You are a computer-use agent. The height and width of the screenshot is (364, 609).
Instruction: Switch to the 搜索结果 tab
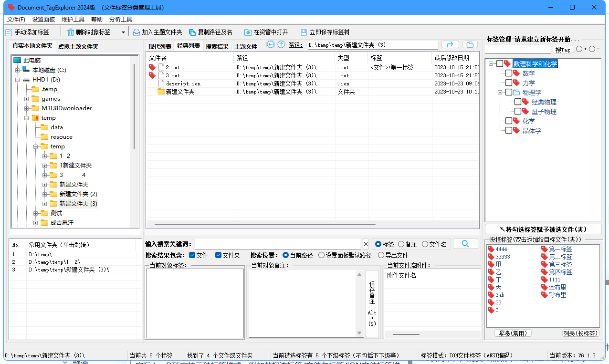217,46
